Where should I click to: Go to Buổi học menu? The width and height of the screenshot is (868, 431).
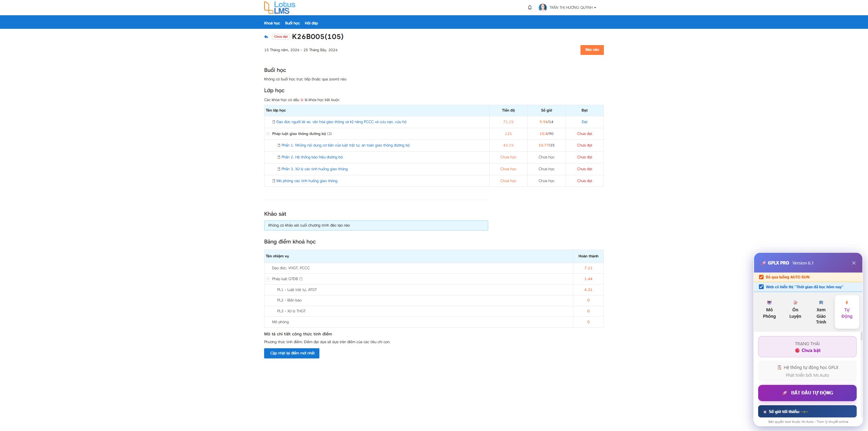click(x=292, y=23)
